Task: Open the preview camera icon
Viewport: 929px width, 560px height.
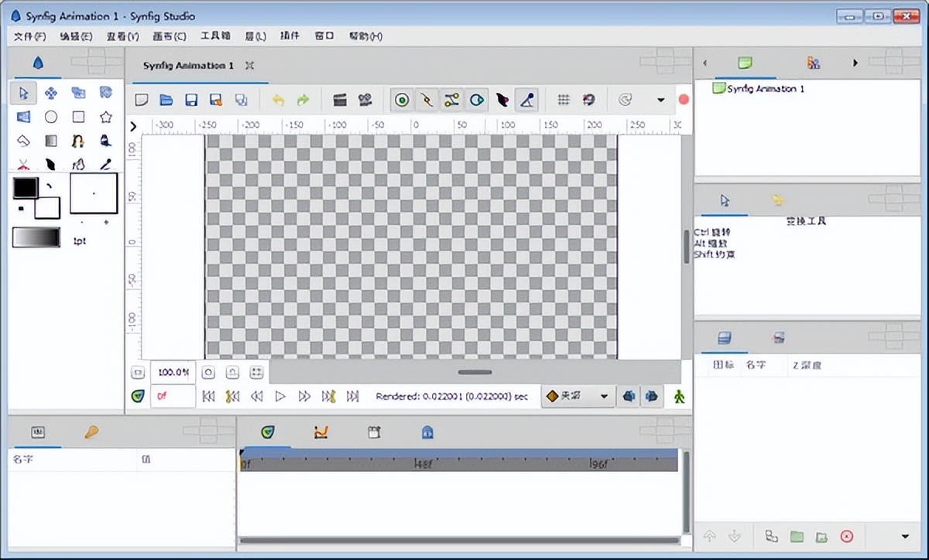Action: click(365, 100)
